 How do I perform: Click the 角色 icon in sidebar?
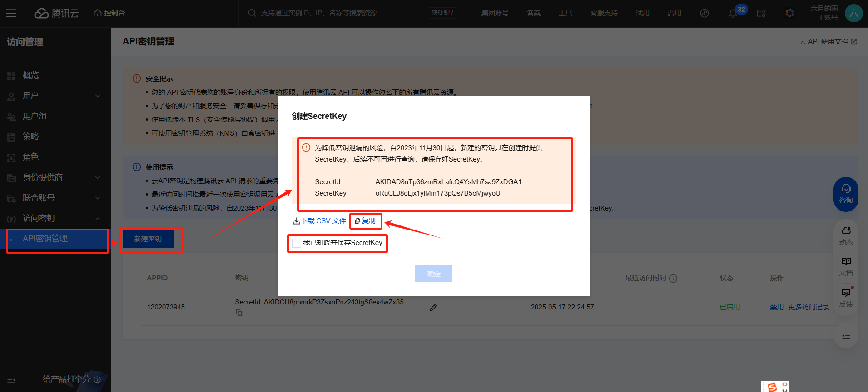11,158
